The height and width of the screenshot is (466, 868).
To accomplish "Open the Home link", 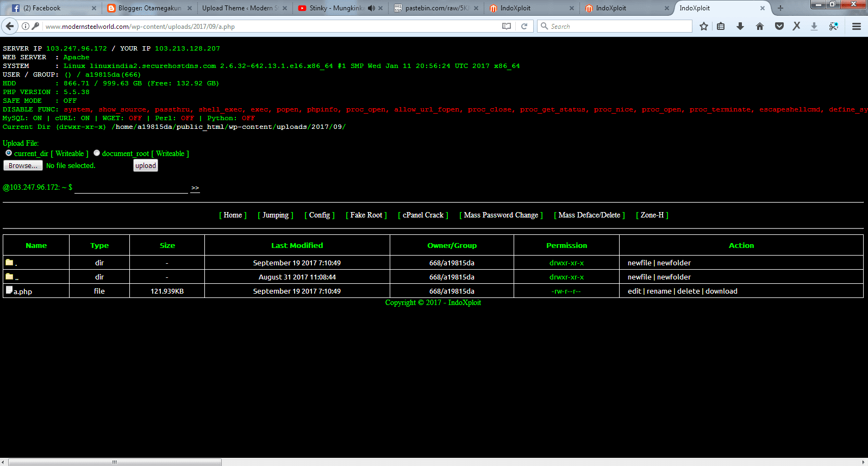I will tap(233, 215).
